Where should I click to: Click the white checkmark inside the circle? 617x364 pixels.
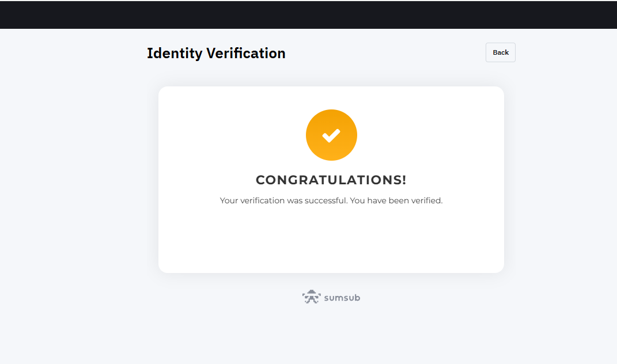331,135
